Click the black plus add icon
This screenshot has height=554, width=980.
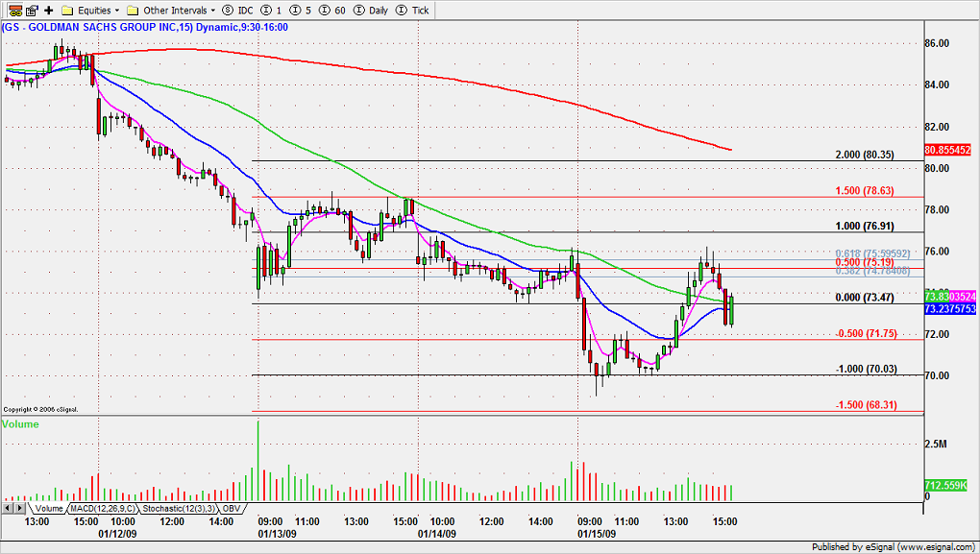49,10
